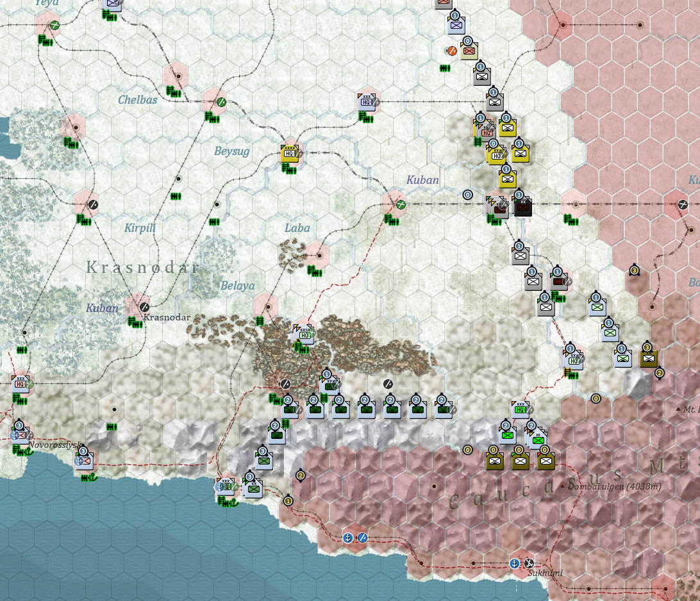Click the yellow '2' marker east of the green strength-3 counter
Image resolution: width=700 pixels, height=601 pixels.
(301, 475)
